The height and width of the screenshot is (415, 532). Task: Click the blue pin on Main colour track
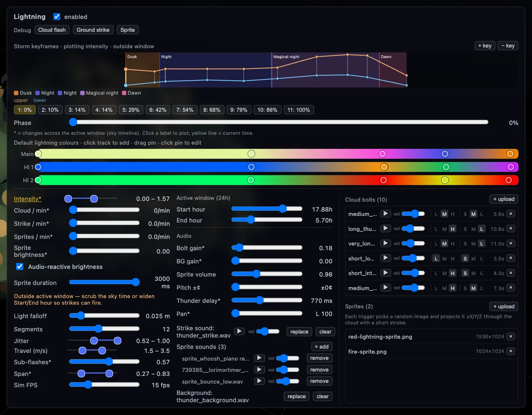[x=445, y=154]
